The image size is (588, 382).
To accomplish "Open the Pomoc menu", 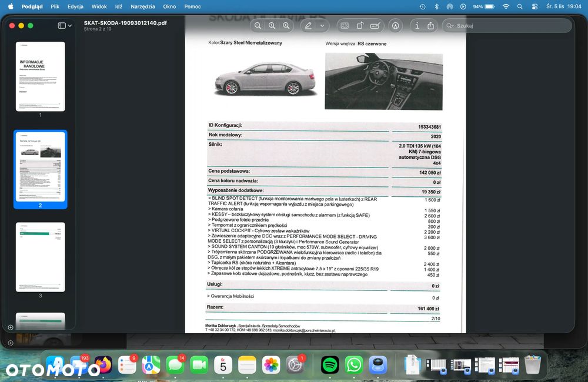I will pos(192,6).
